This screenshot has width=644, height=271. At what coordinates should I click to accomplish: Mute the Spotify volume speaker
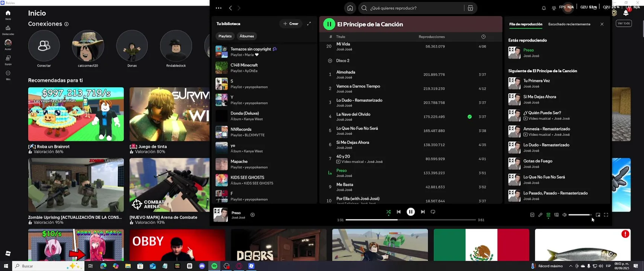(565, 215)
